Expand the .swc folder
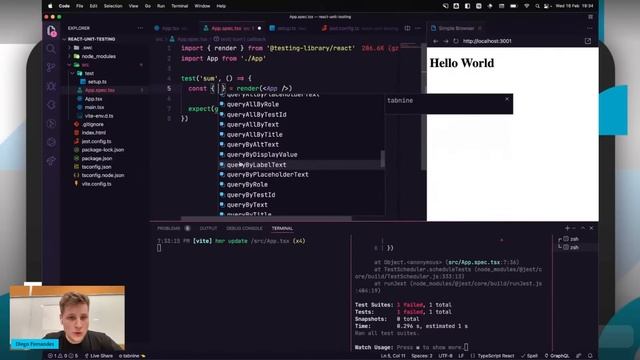The width and height of the screenshot is (640, 360). click(x=87, y=48)
